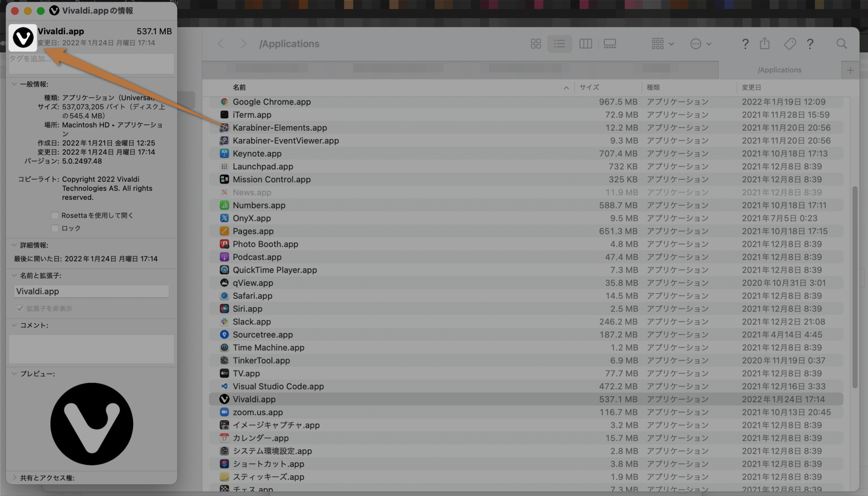Sort by the サイズ column header
Viewport: 868px width, 496px height.
(589, 87)
